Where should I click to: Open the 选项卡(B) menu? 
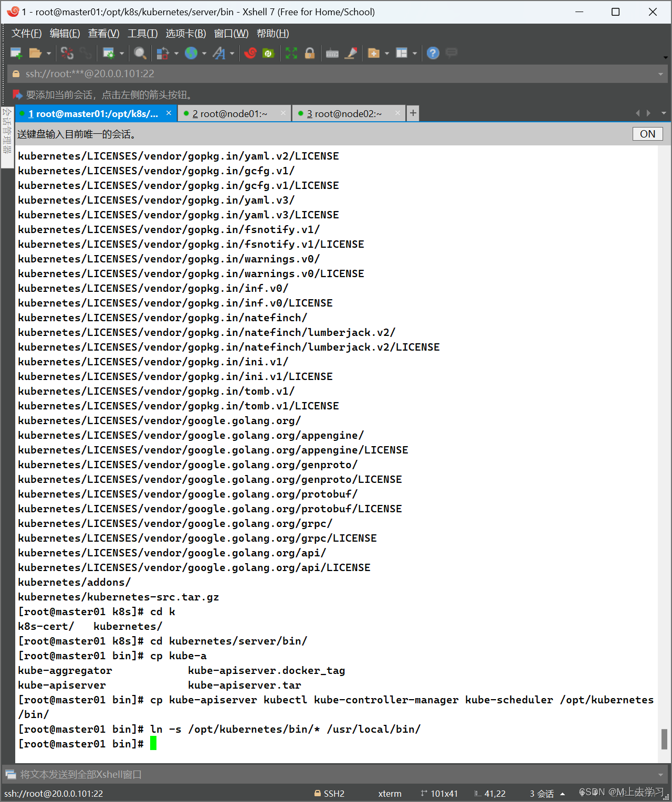pyautogui.click(x=186, y=34)
